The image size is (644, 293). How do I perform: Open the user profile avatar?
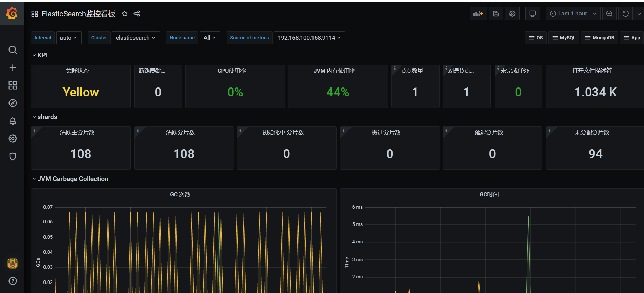[13, 263]
